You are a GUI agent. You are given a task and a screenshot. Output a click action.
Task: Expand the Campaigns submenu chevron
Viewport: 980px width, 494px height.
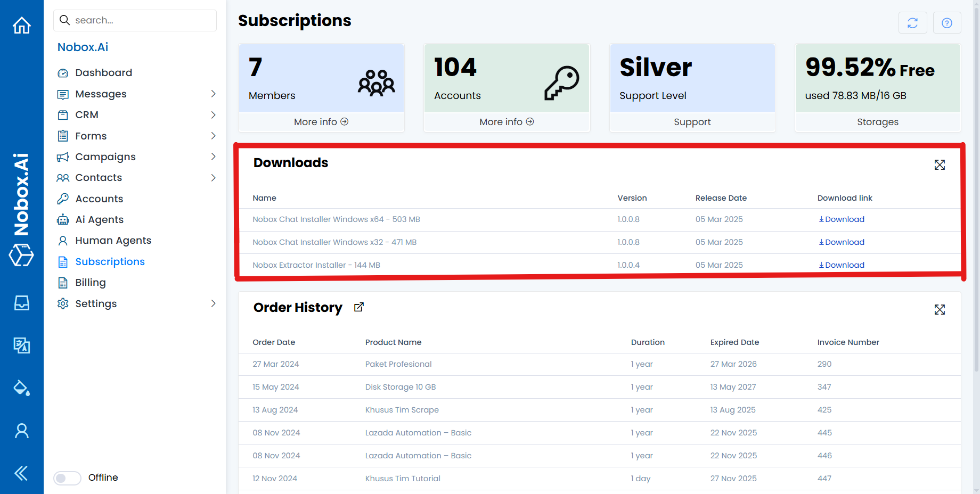(x=213, y=157)
